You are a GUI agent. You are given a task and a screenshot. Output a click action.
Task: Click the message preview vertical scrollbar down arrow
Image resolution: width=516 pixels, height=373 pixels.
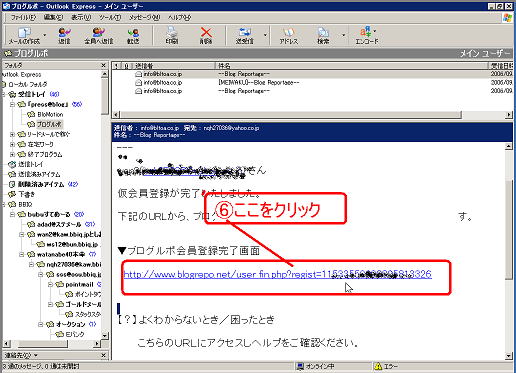point(509,356)
